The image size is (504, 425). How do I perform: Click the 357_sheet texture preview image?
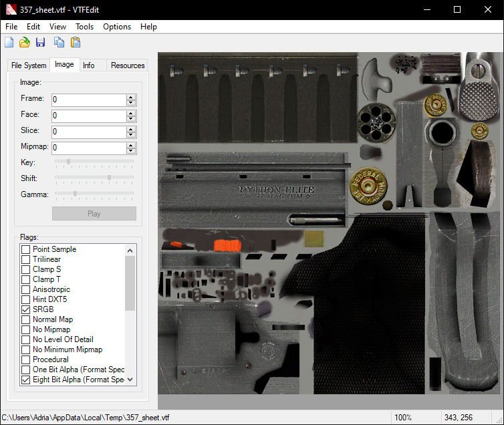(x=330, y=223)
